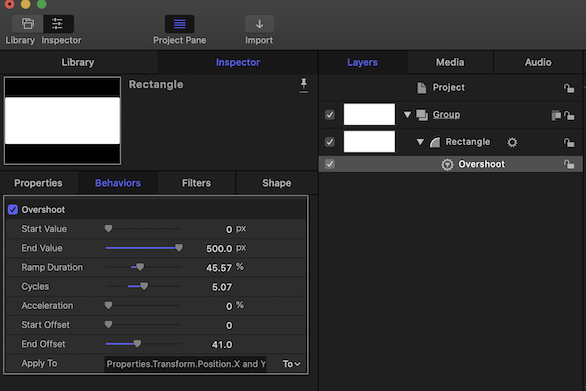Click the Start Value field 0

[x=229, y=230]
